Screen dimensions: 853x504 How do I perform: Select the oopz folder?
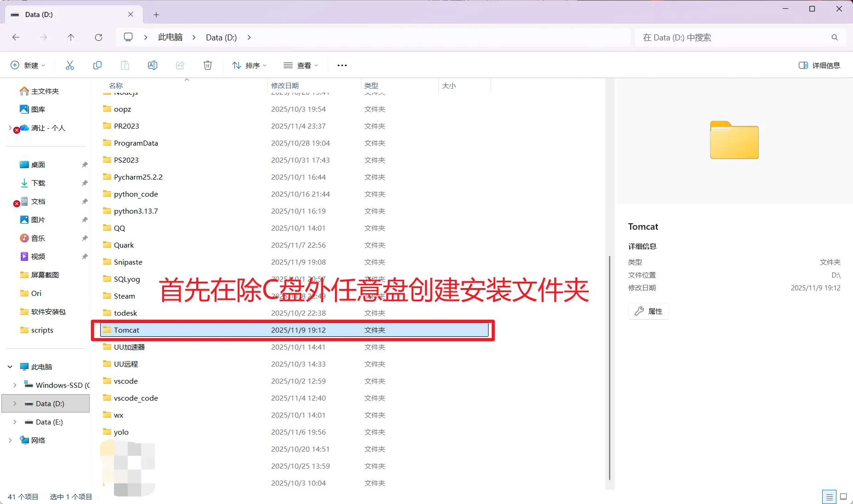[x=117, y=109]
